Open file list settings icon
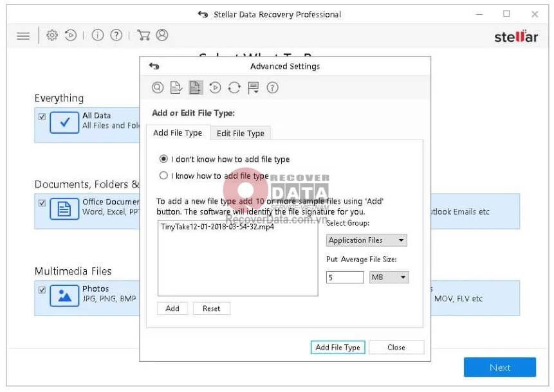Screen dimensions: 554x392 coord(176,87)
